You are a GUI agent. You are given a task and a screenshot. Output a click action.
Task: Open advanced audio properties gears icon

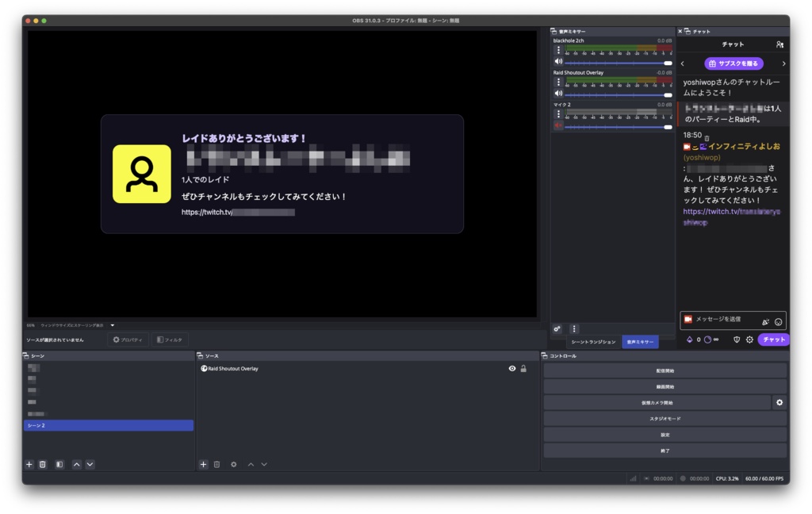(557, 328)
